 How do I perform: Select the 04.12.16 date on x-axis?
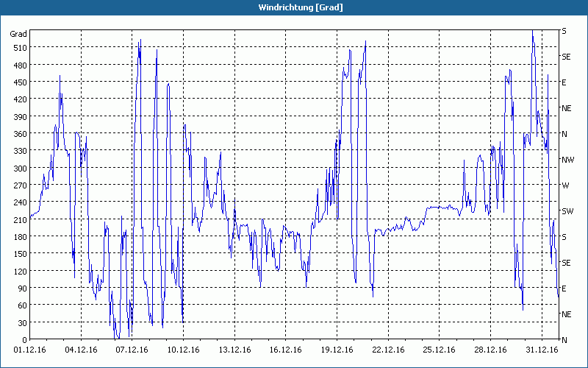(81, 350)
